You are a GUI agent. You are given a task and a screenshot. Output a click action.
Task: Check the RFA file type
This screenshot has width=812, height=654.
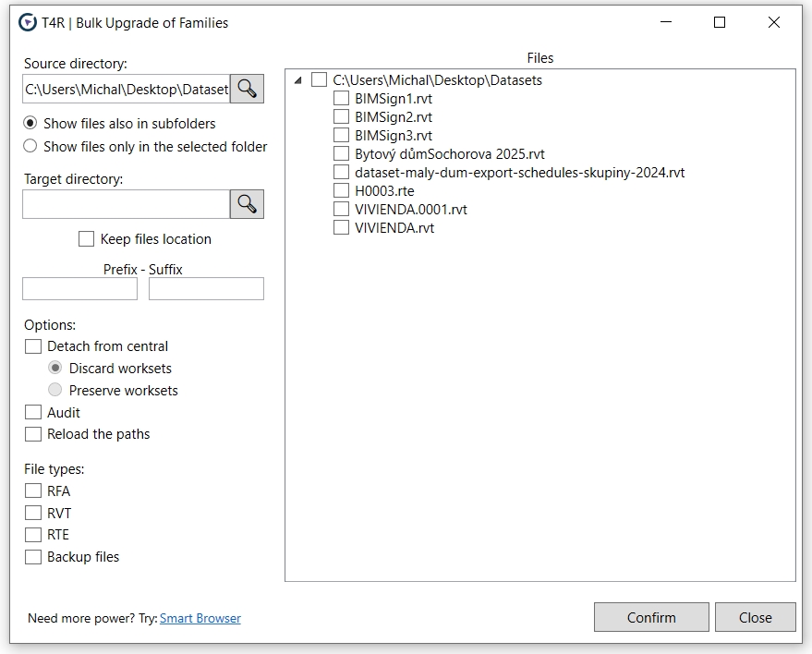click(x=33, y=491)
